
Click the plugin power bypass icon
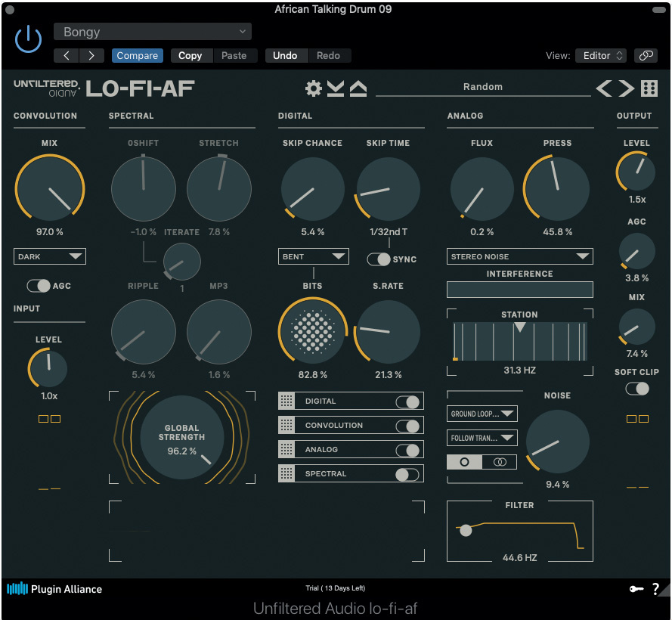pyautogui.click(x=29, y=39)
